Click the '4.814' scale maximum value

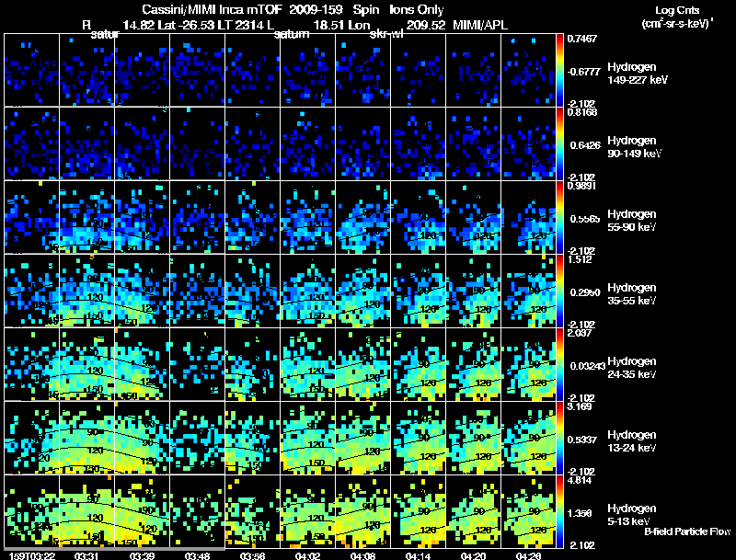(580, 480)
